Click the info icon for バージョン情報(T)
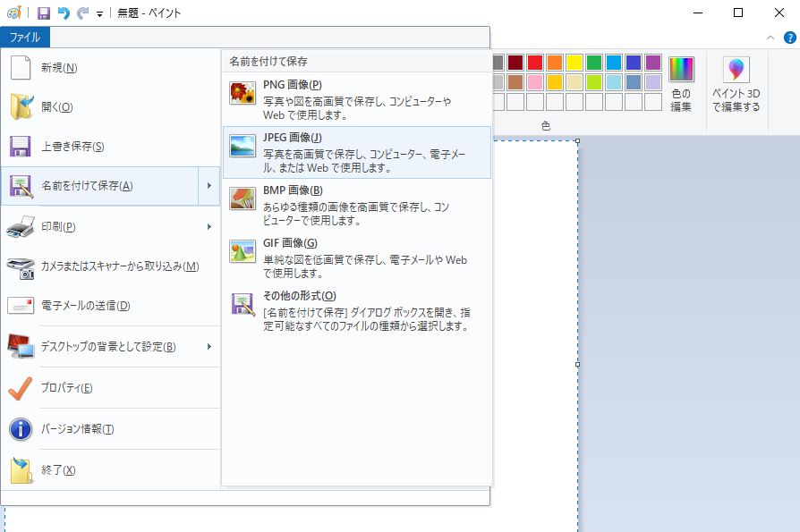This screenshot has height=532, width=800. click(x=21, y=429)
